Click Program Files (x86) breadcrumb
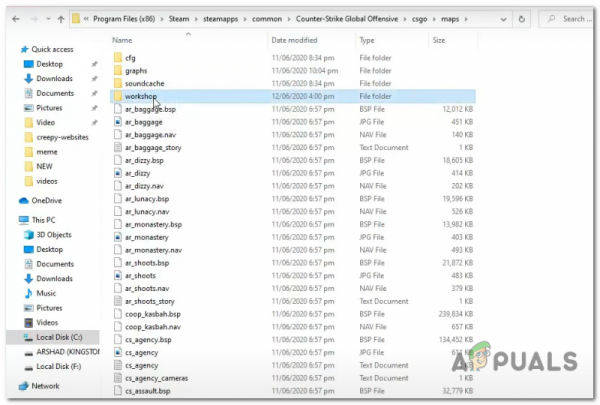The height and width of the screenshot is (405, 600). (124, 19)
